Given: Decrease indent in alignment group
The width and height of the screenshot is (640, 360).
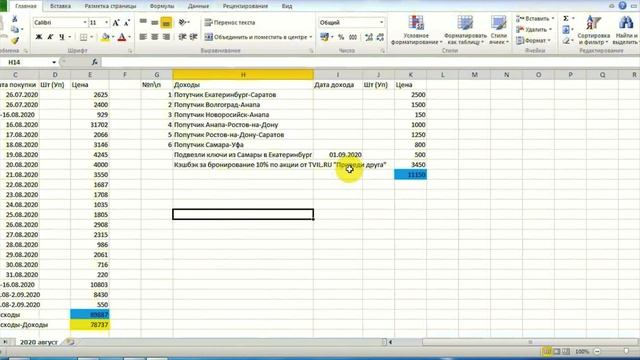Looking at the screenshot, I should pyautogui.click(x=182, y=37).
